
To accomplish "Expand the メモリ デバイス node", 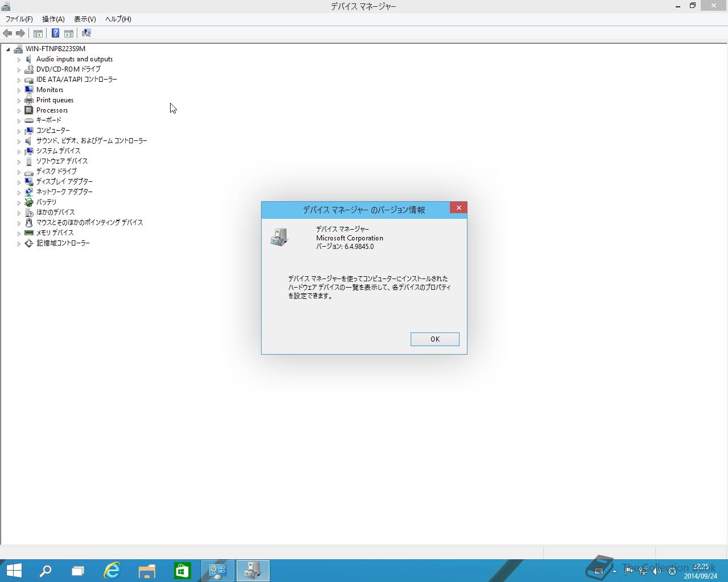I will pos(19,234).
